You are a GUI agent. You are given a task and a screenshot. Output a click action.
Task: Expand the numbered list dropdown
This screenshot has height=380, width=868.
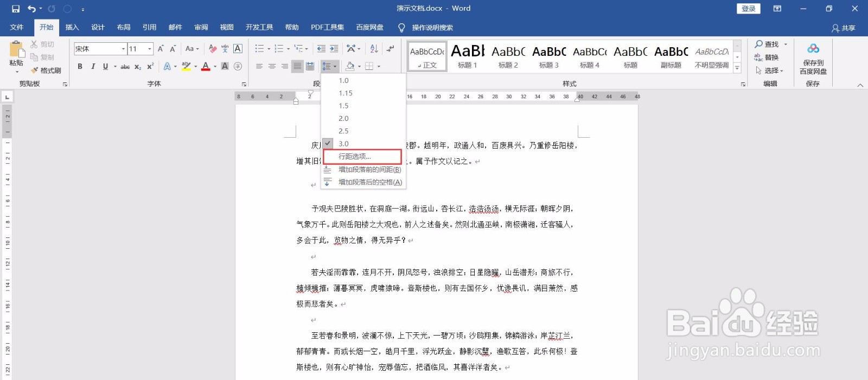[x=289, y=49]
